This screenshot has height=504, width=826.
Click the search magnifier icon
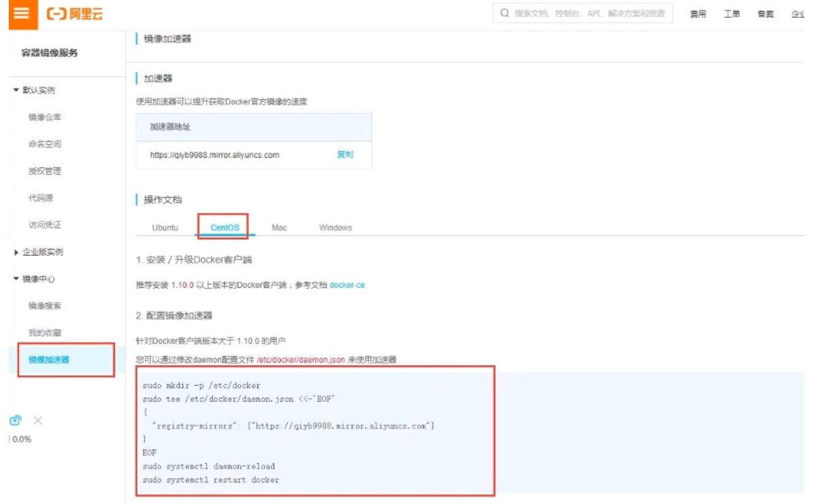click(504, 14)
